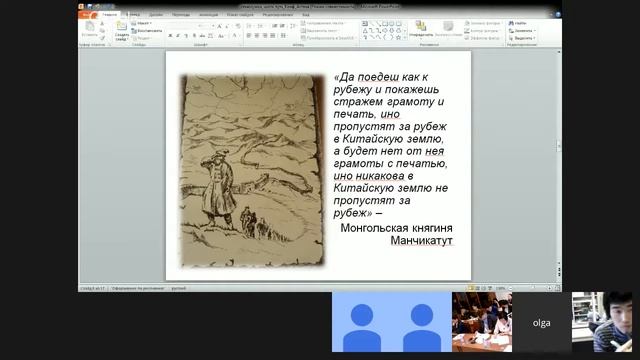
Task: Switch to the Design (Дизайн) tab
Action: coord(156,14)
